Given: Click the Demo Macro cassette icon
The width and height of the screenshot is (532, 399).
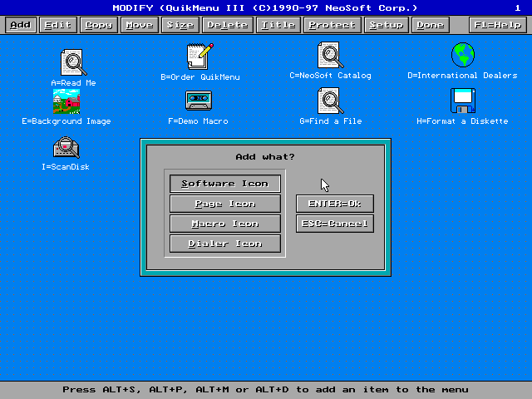Looking at the screenshot, I should (x=199, y=100).
